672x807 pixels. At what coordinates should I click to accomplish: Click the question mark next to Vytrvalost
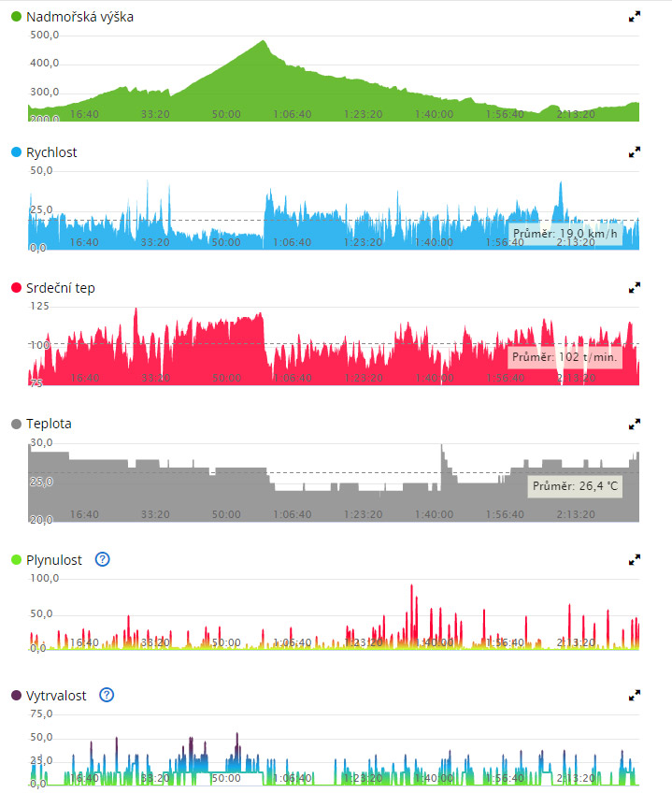point(107,695)
